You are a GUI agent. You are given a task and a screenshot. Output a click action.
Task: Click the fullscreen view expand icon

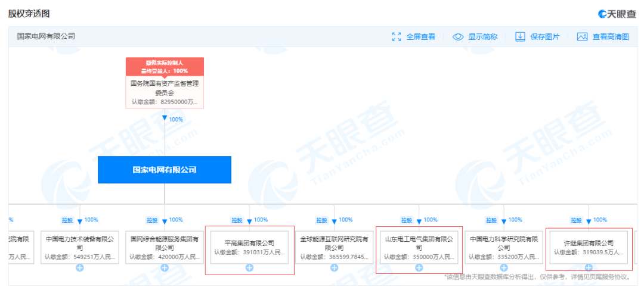pos(397,37)
